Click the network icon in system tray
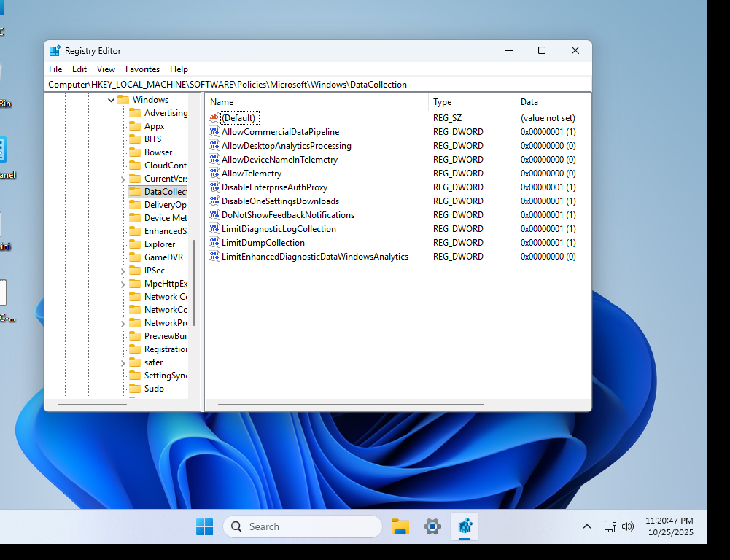Screen dimensions: 730x560 [610, 526]
